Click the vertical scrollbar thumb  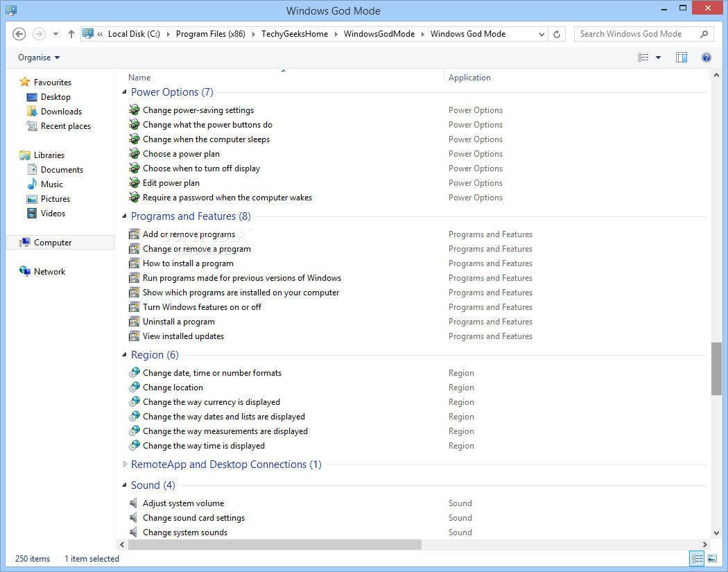[x=716, y=369]
